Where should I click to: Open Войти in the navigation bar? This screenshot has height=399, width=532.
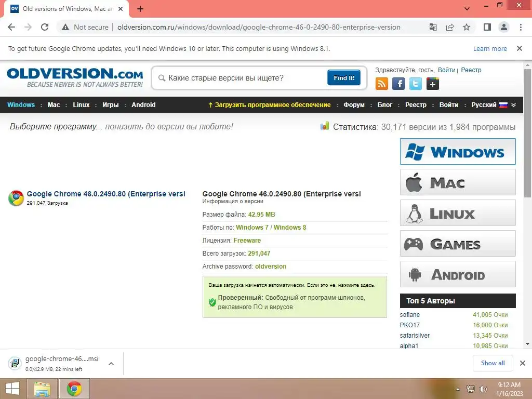(448, 105)
